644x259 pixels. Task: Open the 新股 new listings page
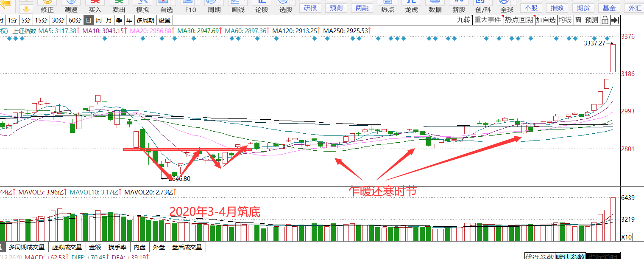[458, 7]
